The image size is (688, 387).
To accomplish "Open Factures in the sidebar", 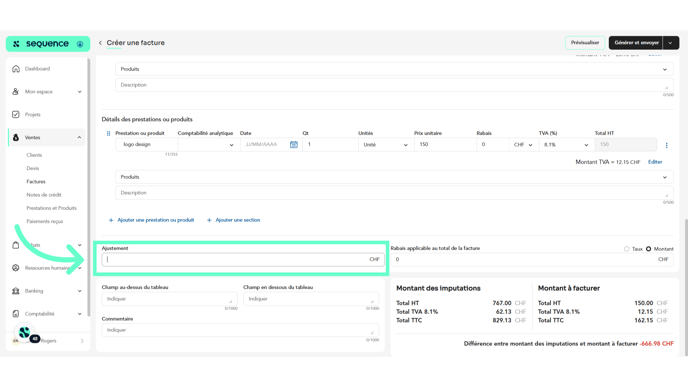I will pos(36,182).
